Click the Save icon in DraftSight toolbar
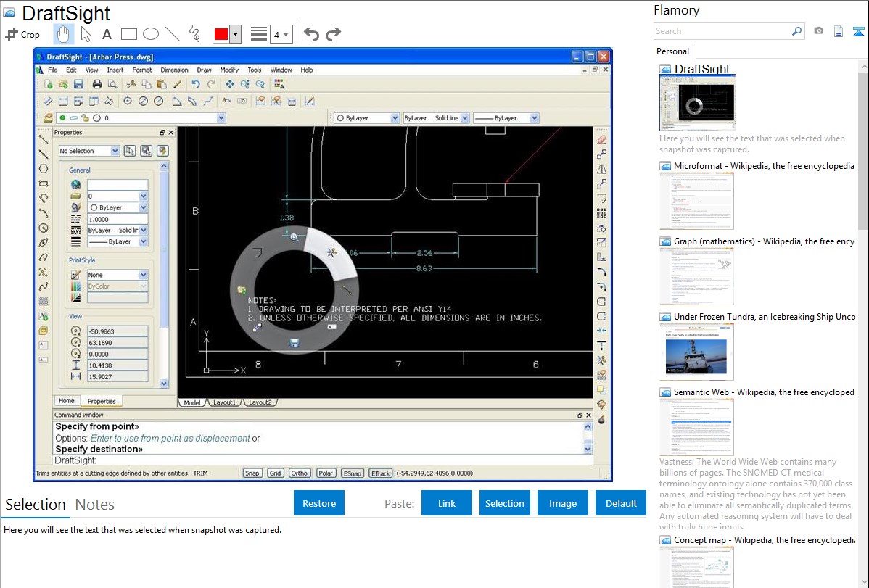 click(x=78, y=84)
